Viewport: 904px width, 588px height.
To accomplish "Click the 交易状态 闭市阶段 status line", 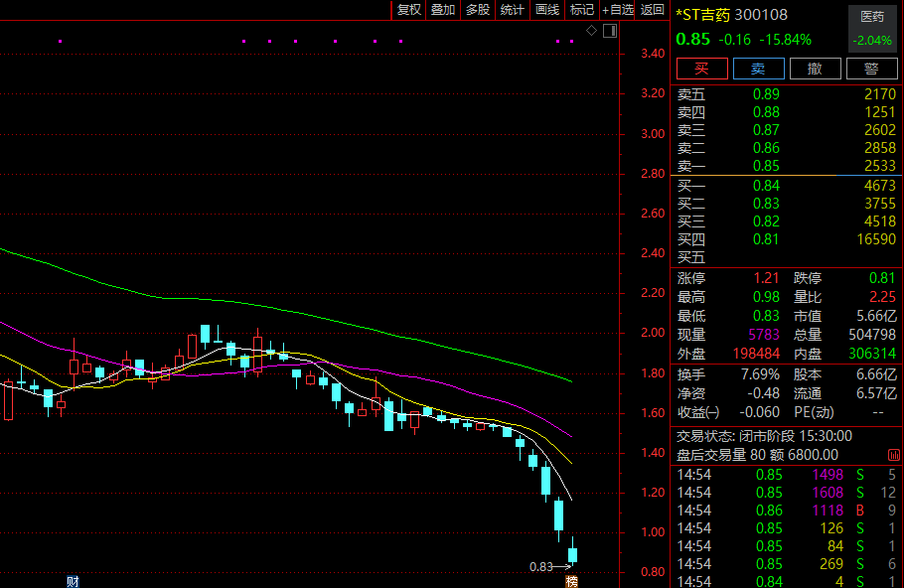I will [x=764, y=436].
